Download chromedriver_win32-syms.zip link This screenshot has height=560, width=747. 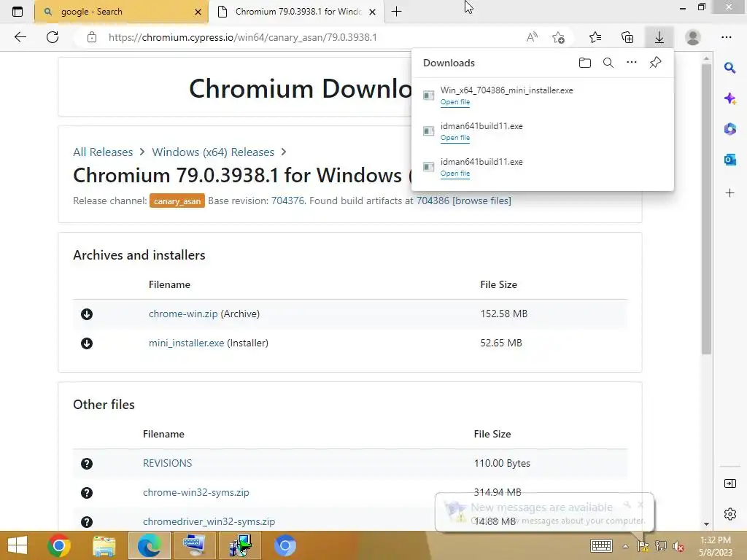[209, 521]
